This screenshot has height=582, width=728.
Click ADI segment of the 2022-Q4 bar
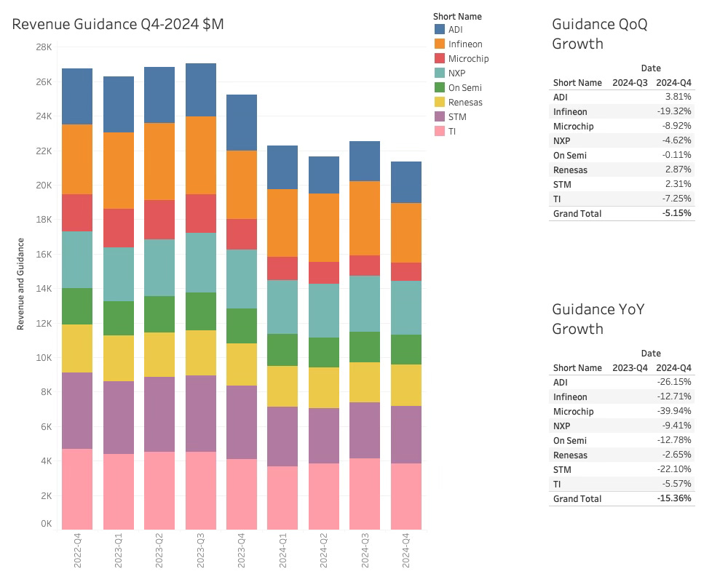pos(77,97)
